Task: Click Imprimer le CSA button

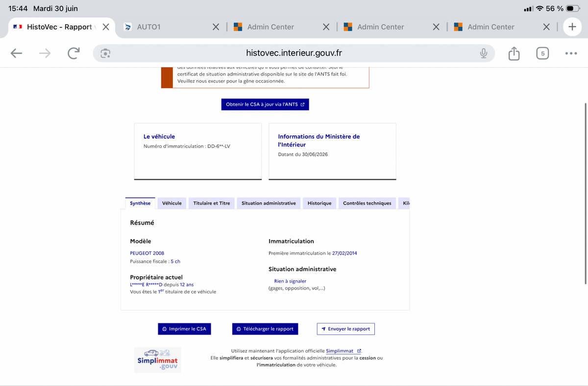Action: point(184,329)
